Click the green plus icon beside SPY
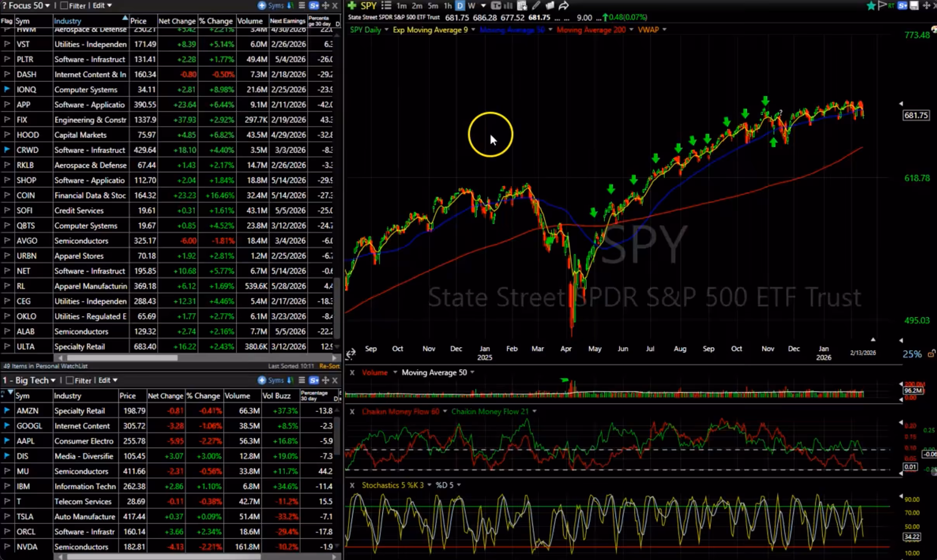Viewport: 937px width, 560px height. point(352,5)
